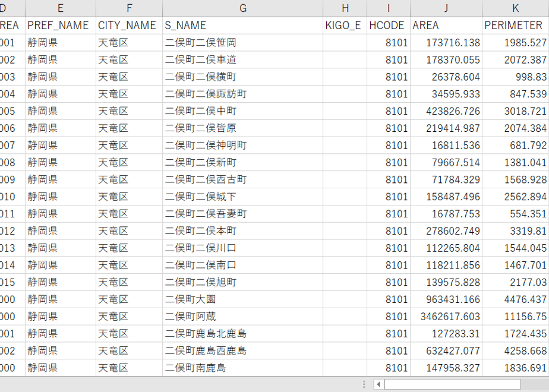Click AREA value 423826.726

(446, 111)
